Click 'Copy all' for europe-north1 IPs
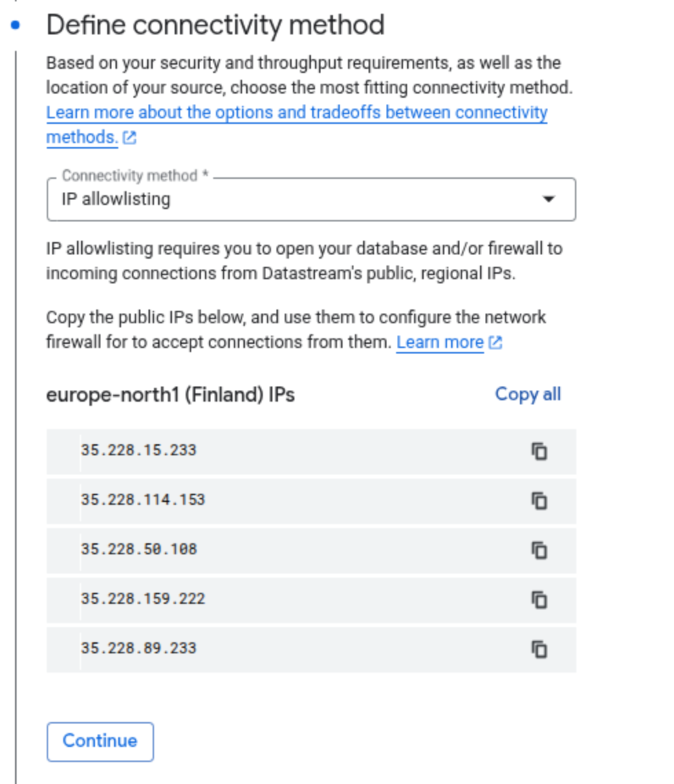Viewport: 674px width, 784px height. (528, 394)
